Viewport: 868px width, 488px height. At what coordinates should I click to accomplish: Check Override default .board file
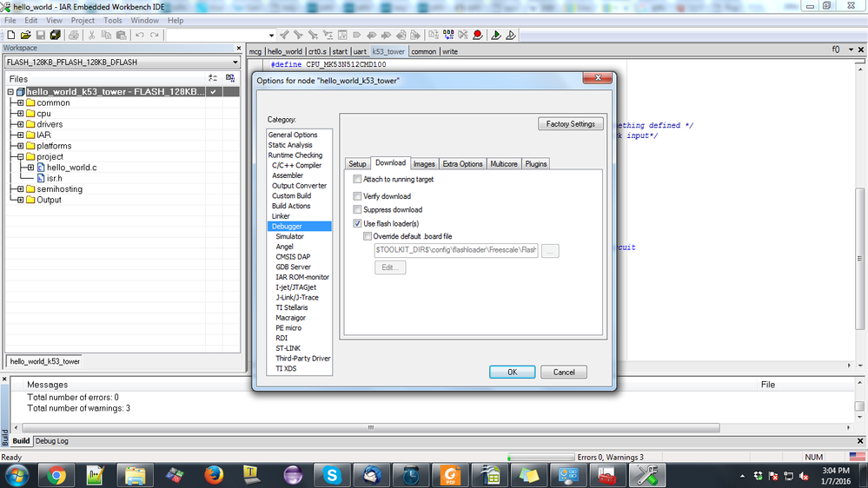click(367, 236)
